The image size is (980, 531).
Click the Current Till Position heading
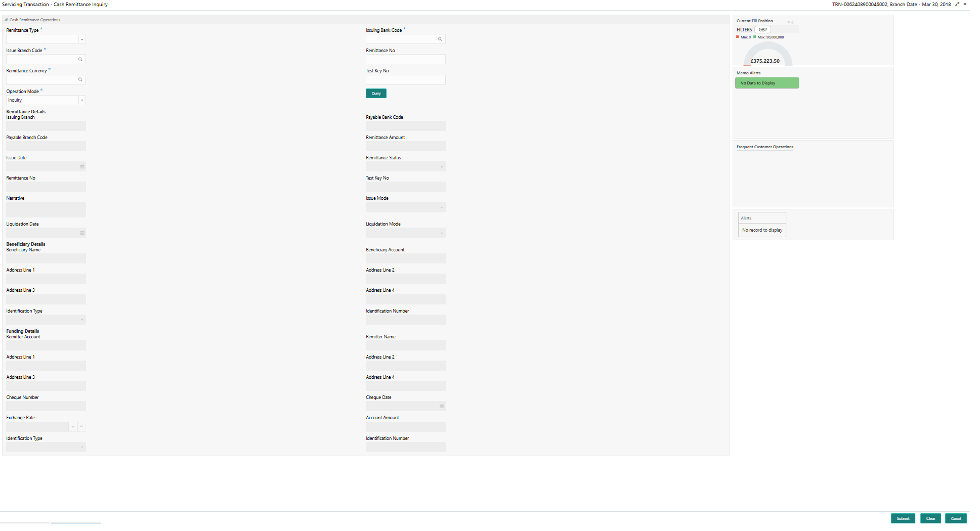(x=754, y=21)
